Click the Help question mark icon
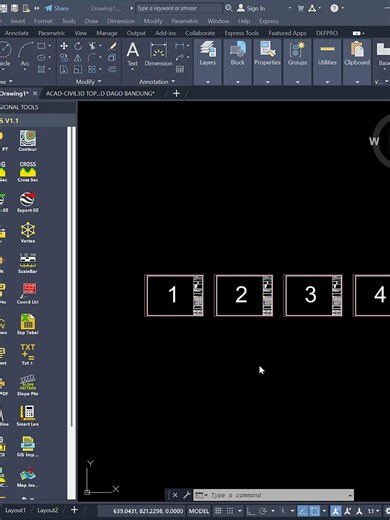390x520 pixels. 334,8
